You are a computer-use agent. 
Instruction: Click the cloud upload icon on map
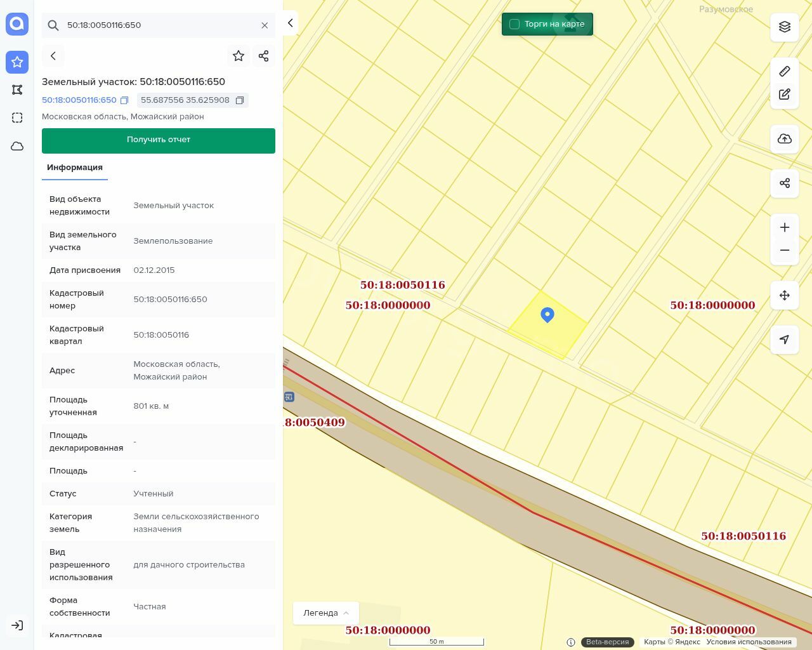[x=785, y=139]
